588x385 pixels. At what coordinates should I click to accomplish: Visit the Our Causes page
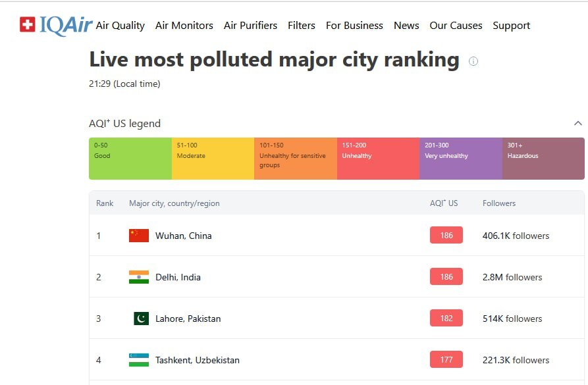click(x=456, y=26)
